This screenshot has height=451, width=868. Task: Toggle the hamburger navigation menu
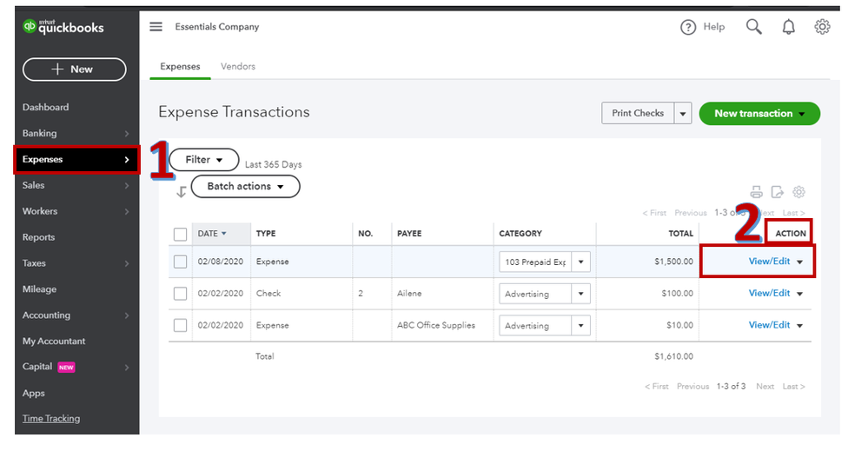click(x=156, y=27)
